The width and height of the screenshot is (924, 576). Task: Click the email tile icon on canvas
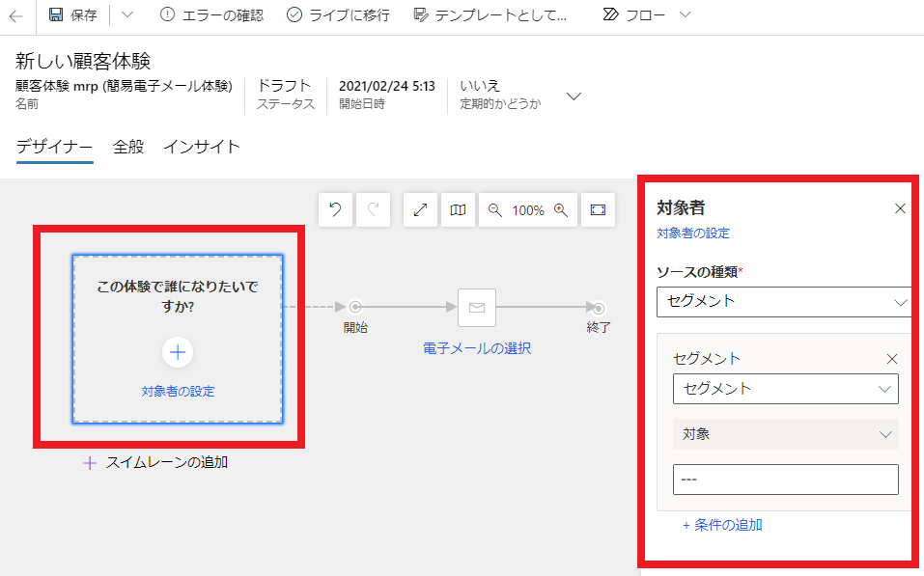click(x=477, y=307)
